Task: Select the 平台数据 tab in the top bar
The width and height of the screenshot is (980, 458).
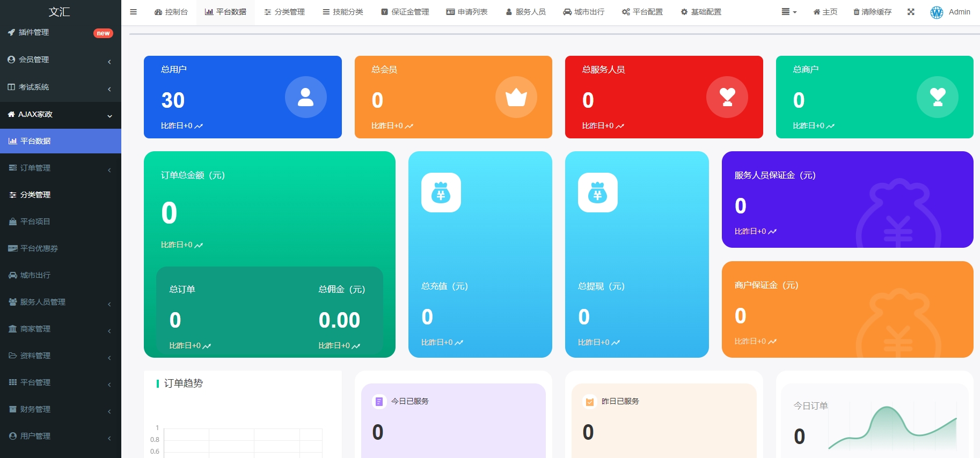Action: (x=225, y=12)
